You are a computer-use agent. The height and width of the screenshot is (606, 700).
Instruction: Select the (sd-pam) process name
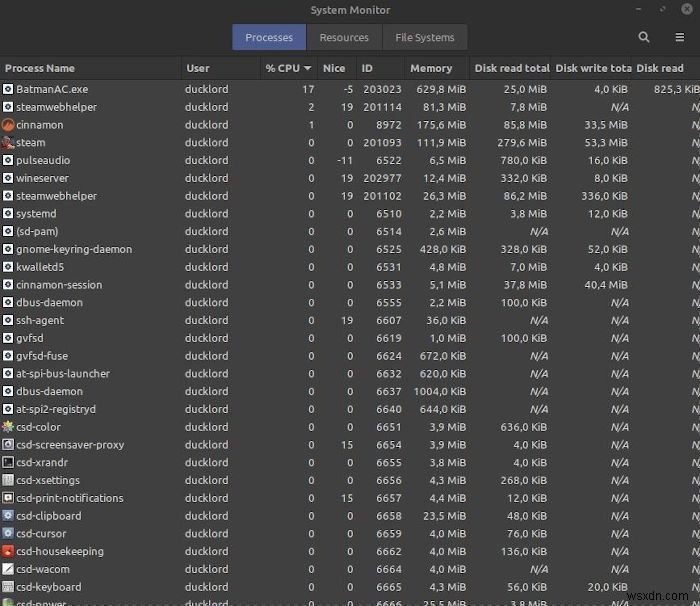pos(38,231)
